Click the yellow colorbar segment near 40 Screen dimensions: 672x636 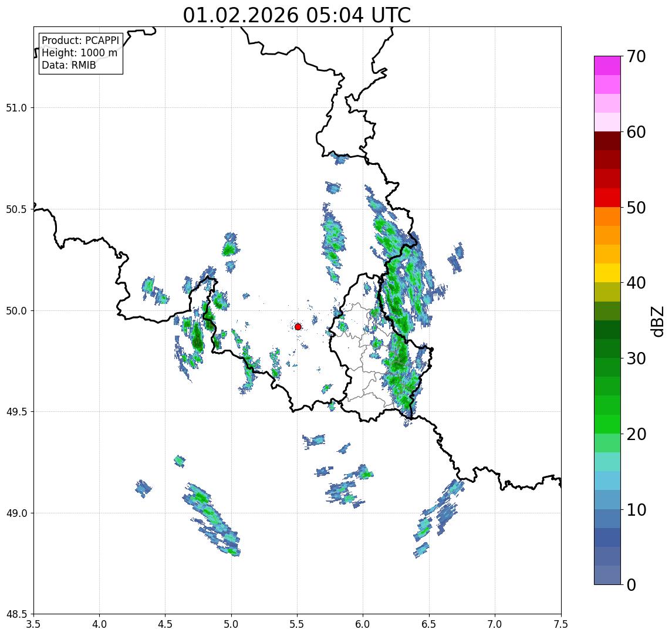607,273
